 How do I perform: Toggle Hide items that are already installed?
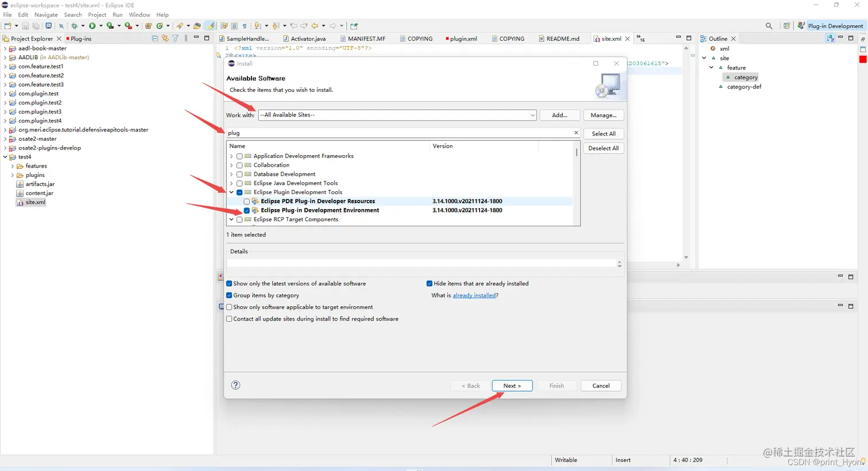[x=429, y=284]
